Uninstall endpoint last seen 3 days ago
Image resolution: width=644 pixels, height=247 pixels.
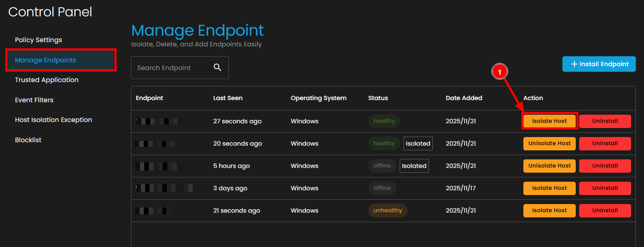[605, 188]
